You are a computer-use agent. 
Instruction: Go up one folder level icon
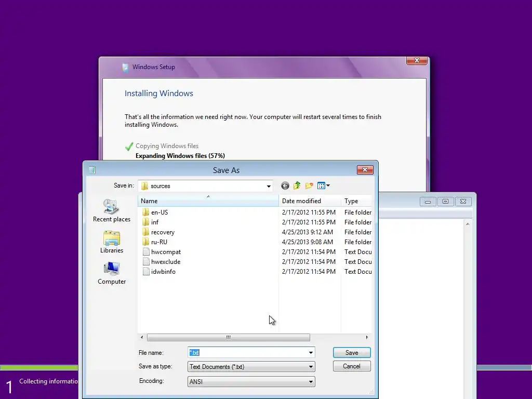[297, 185]
